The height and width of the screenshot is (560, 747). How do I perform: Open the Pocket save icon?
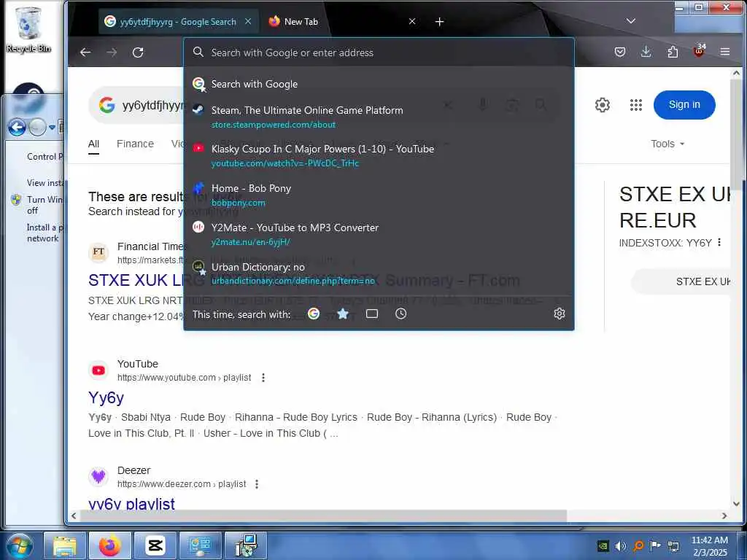point(620,52)
